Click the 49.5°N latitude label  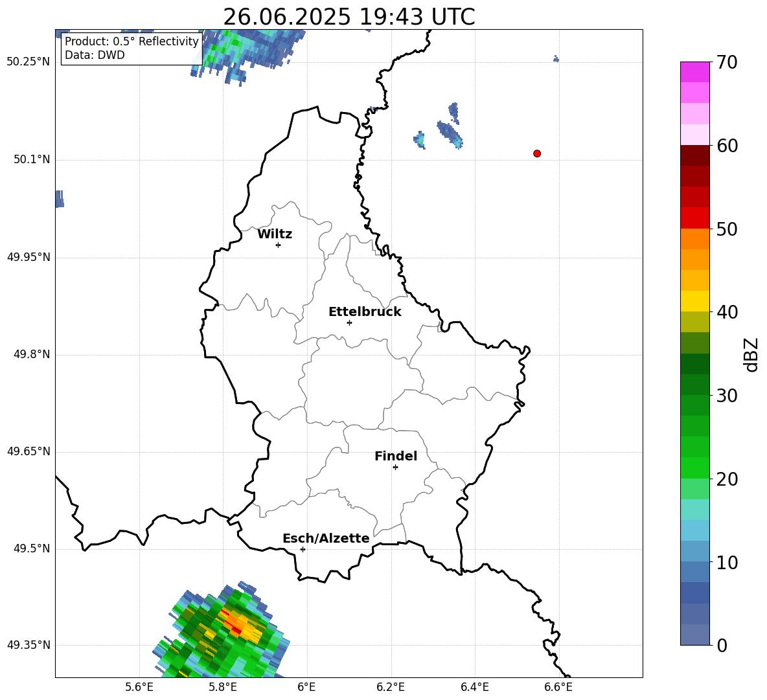click(32, 549)
